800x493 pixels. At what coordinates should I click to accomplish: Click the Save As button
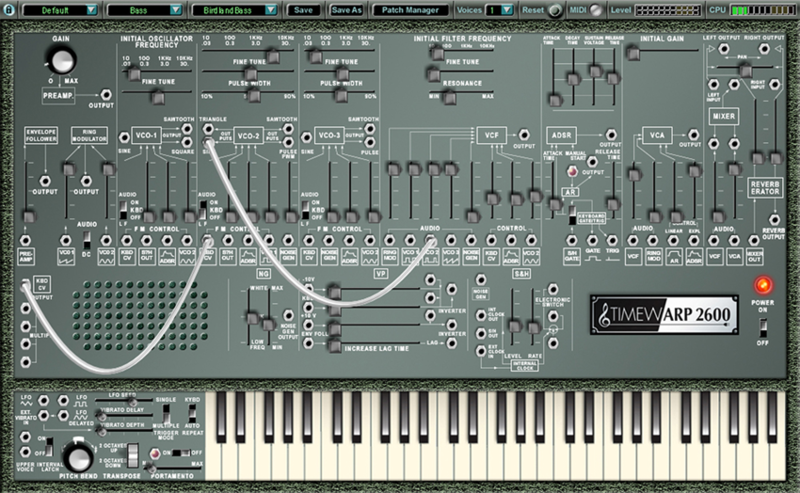tap(346, 9)
